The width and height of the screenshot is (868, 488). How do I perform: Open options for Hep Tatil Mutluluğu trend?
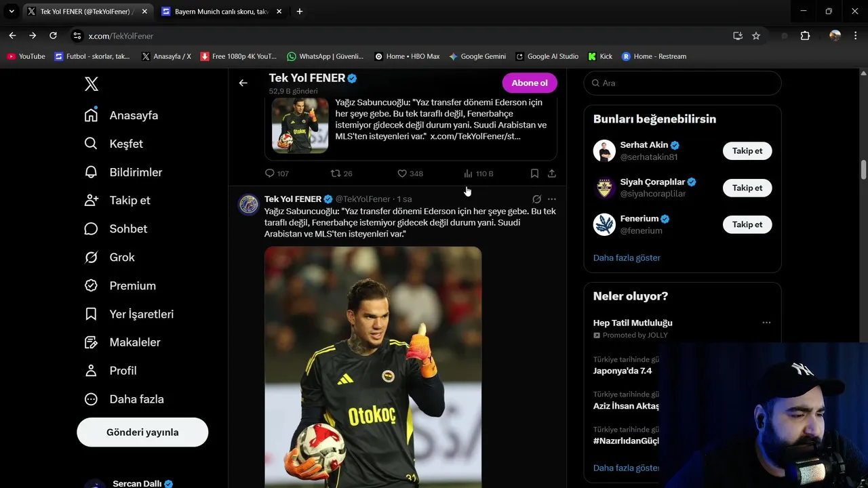coord(766,323)
